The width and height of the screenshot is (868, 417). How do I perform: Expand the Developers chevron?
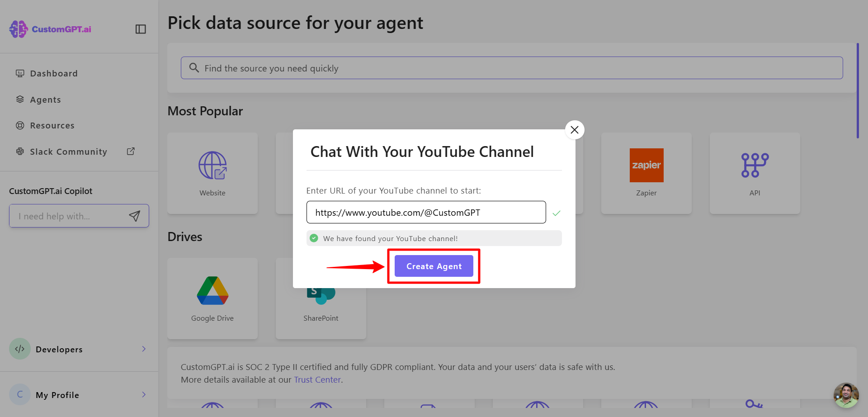point(144,349)
